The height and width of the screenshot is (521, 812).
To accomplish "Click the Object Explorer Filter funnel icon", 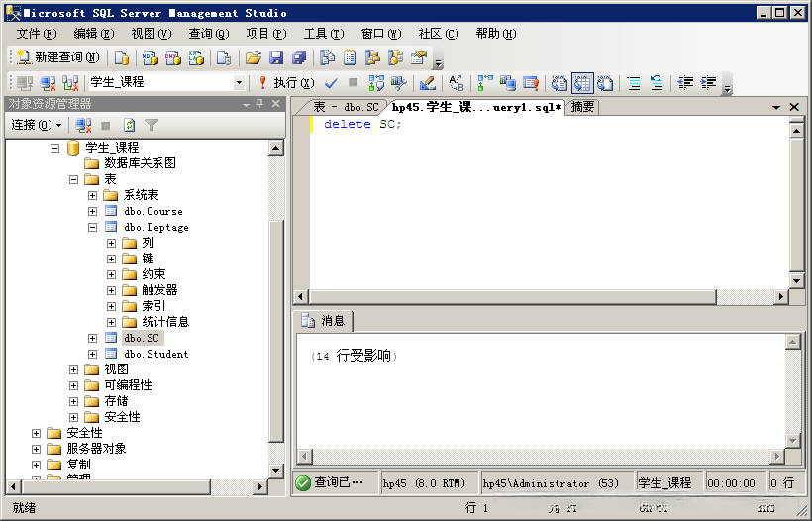I will 152,125.
